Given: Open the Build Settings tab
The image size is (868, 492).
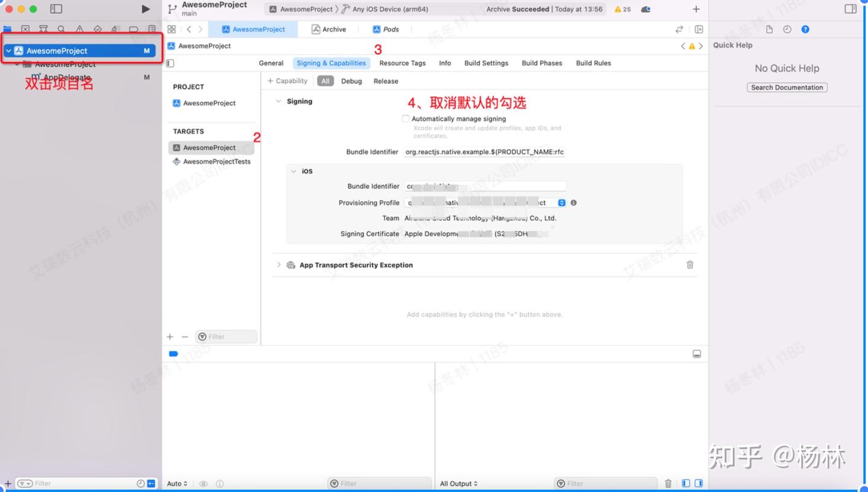Looking at the screenshot, I should click(486, 63).
